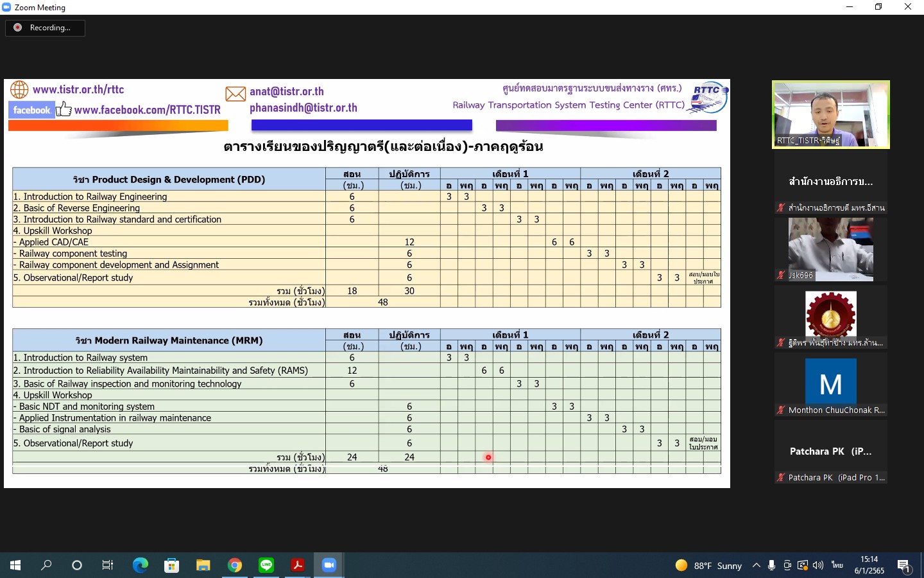This screenshot has height=578, width=924.
Task: Select the RTTC_TISTR speaker video tile
Action: [x=830, y=114]
